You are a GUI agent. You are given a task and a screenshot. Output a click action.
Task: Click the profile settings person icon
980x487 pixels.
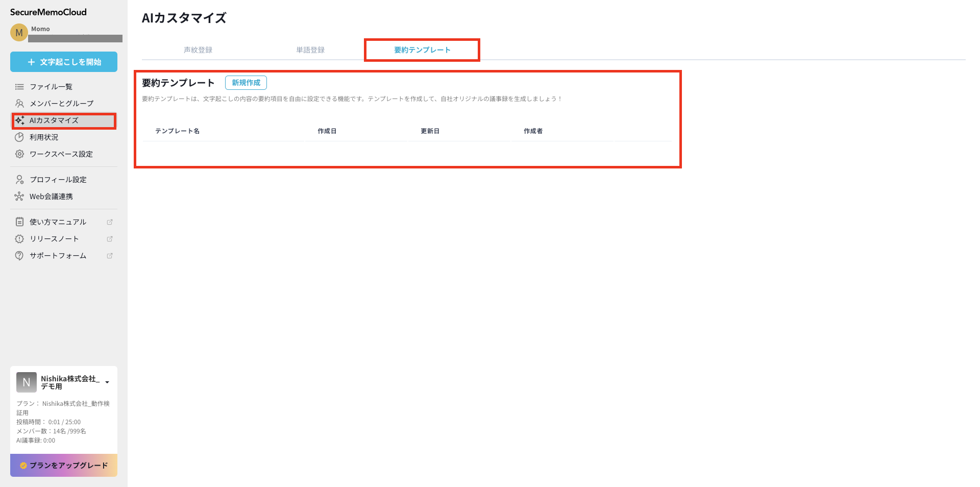tap(19, 180)
